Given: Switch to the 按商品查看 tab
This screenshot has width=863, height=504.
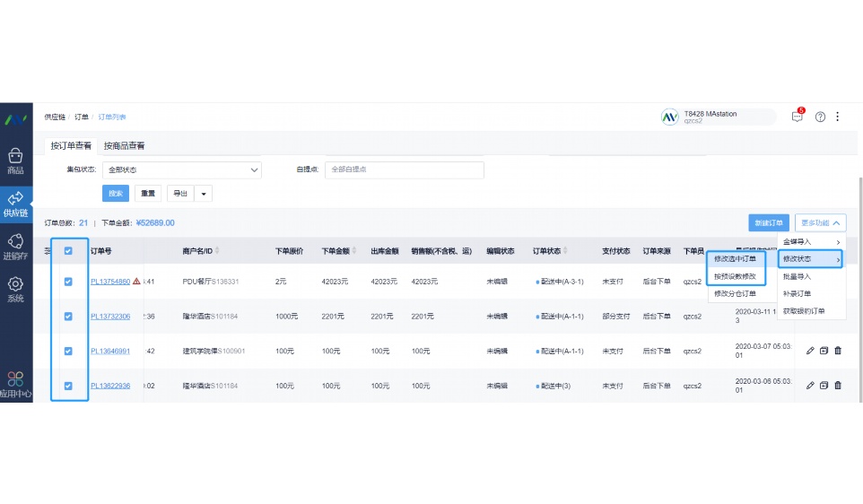Looking at the screenshot, I should tap(124, 145).
